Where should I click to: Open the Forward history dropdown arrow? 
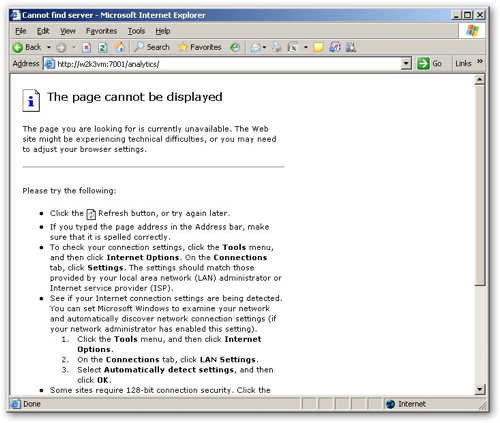[74, 48]
